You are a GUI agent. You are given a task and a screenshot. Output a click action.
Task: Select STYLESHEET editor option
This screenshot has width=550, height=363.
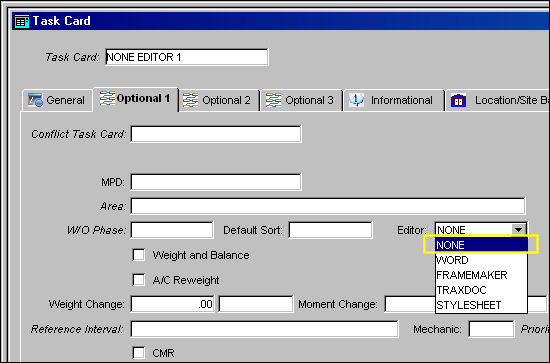point(481,305)
